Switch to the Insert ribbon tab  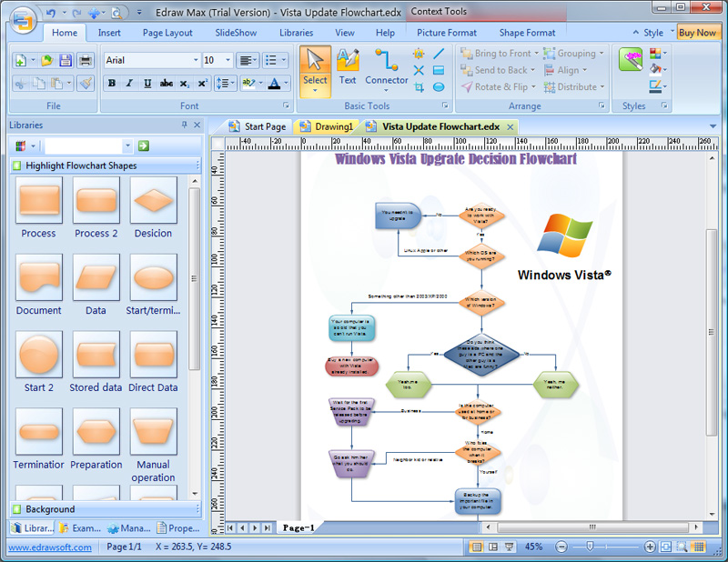[108, 32]
